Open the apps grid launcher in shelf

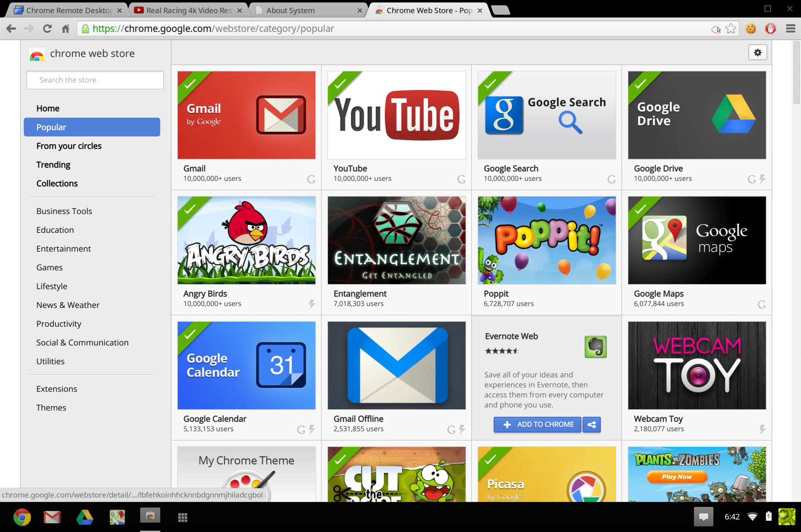point(183,517)
